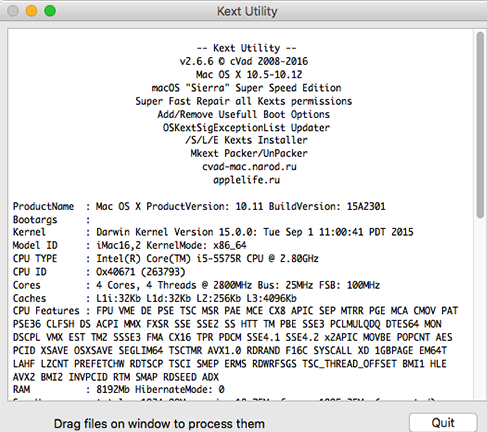The height and width of the screenshot is (432, 487).
Task: Click the gray close window button
Action: pyautogui.click(x=13, y=11)
